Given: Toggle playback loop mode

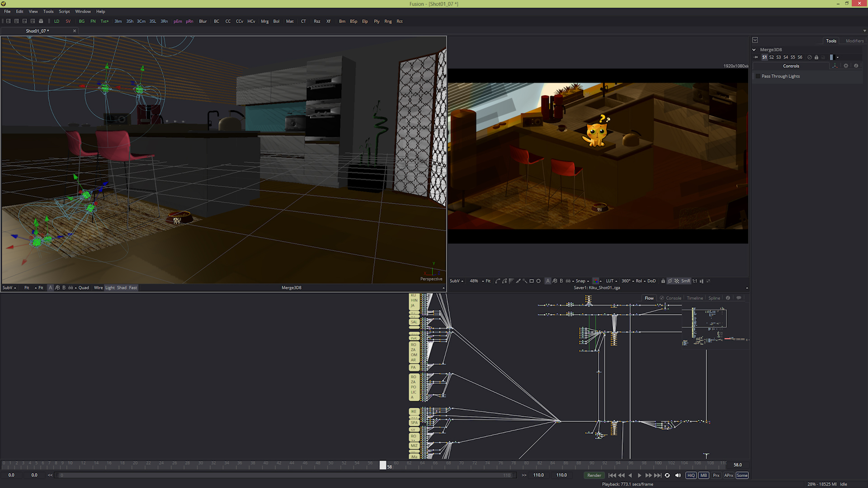Looking at the screenshot, I should [x=667, y=475].
